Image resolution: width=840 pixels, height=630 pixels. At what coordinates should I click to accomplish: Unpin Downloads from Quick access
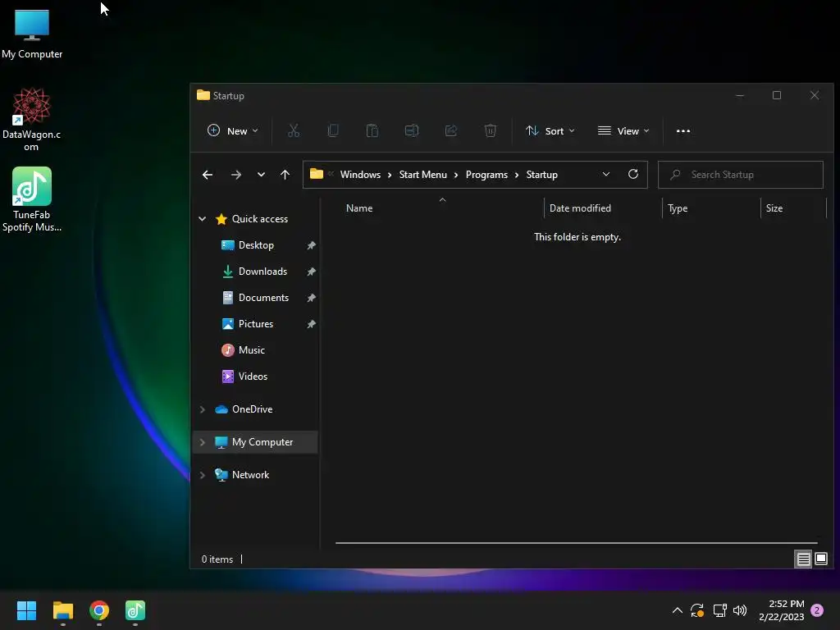pos(311,272)
